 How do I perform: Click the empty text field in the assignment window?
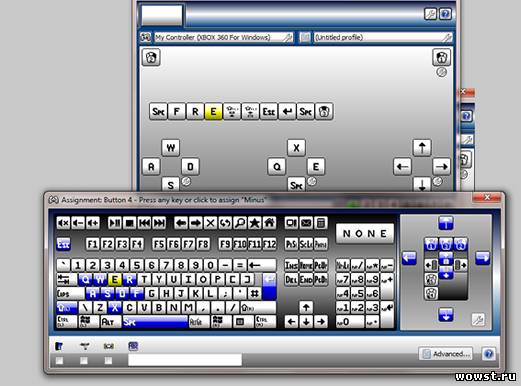click(x=185, y=360)
